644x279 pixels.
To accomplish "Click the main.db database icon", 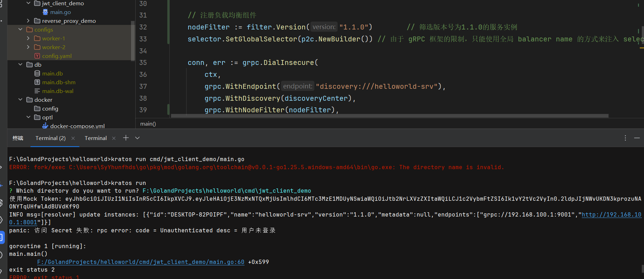I will [x=37, y=73].
